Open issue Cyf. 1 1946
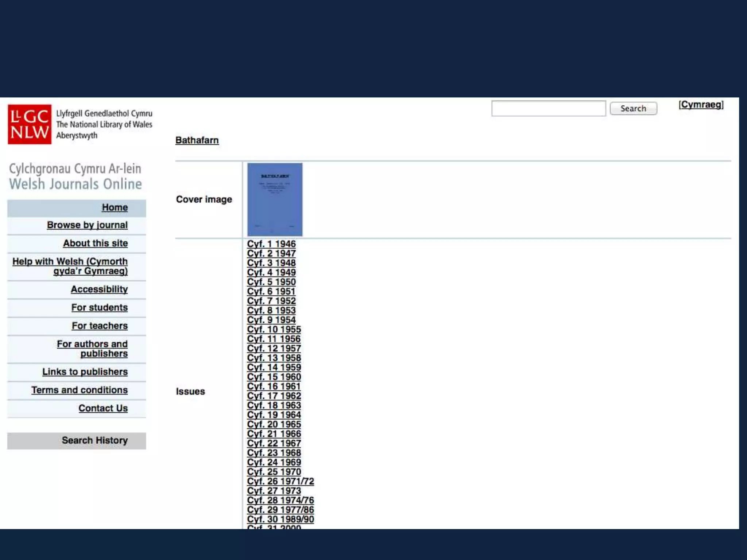Image resolution: width=747 pixels, height=560 pixels. coord(271,244)
